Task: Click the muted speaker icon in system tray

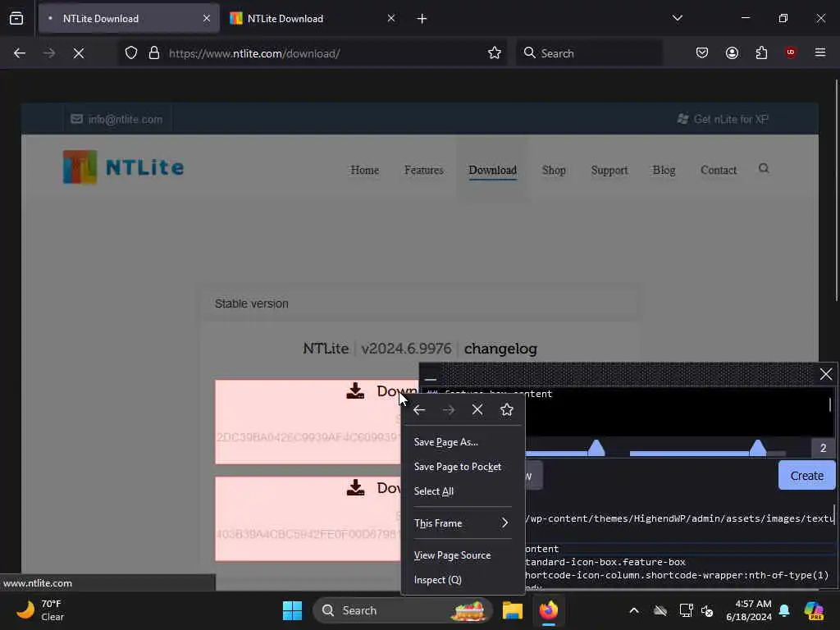Action: (x=707, y=610)
